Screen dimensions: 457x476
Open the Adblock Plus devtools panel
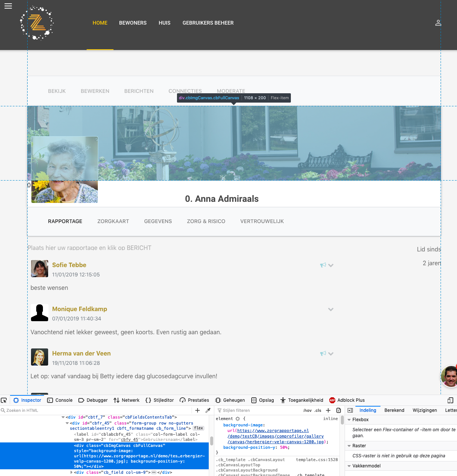(x=347, y=400)
